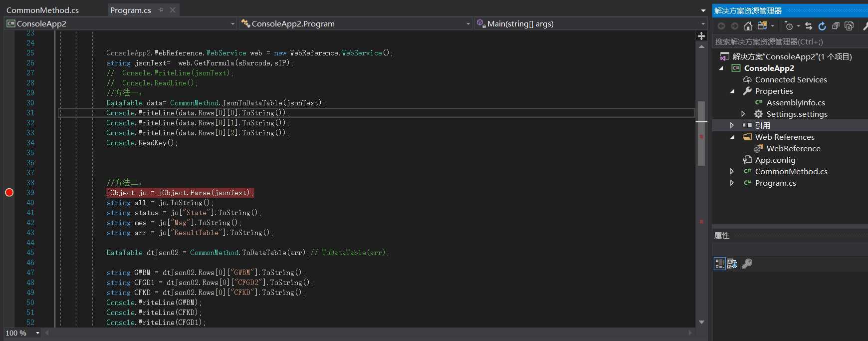Select CommonMethod.cs in Solution Explorer
868x341 pixels.
click(791, 172)
